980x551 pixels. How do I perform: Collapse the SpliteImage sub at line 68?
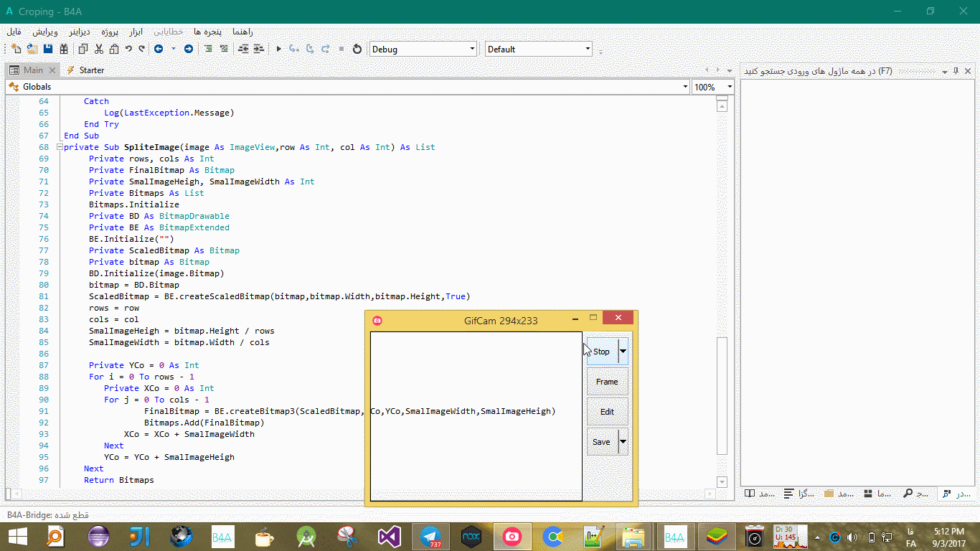click(60, 147)
